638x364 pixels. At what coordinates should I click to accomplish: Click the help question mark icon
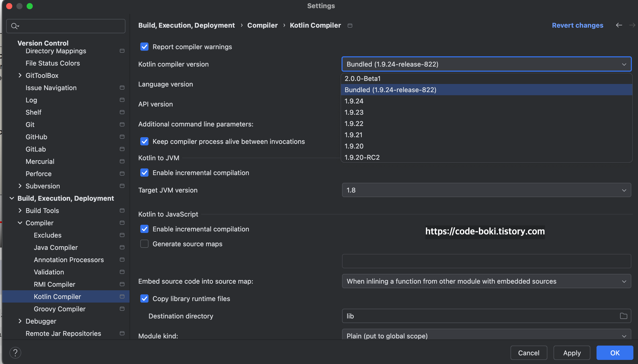(x=15, y=352)
